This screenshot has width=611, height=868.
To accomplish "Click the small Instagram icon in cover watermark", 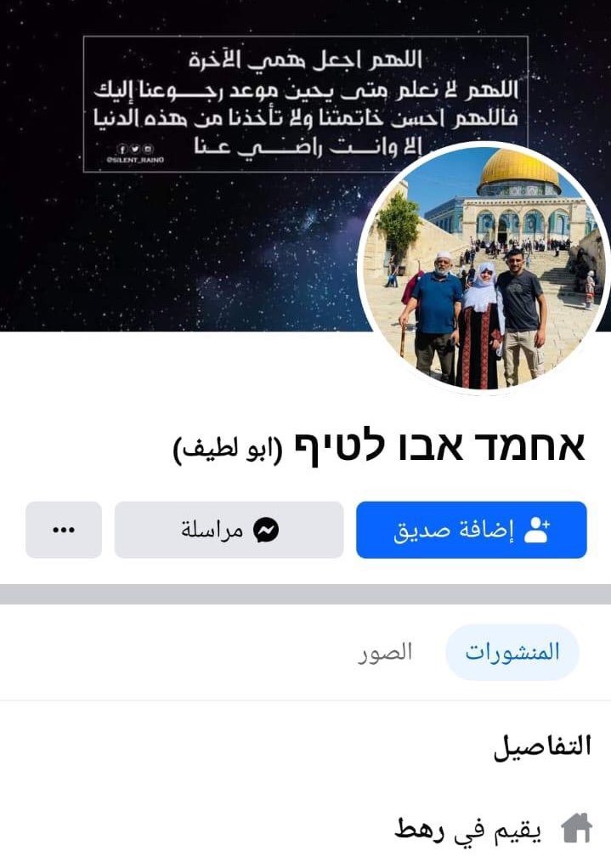I will 147,149.
